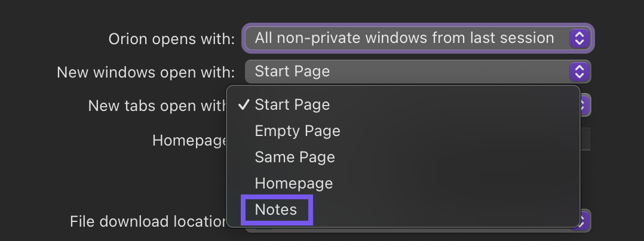
Task: Click the checkmark beside Start Page
Action: (243, 105)
